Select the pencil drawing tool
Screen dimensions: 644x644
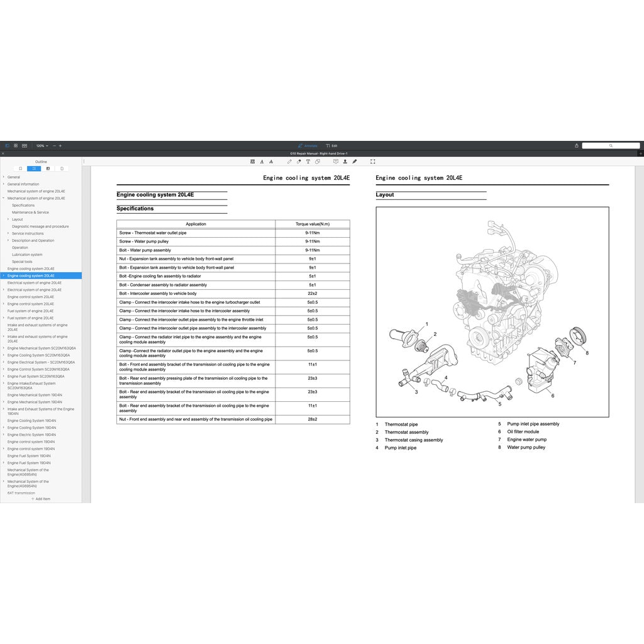[x=289, y=162]
